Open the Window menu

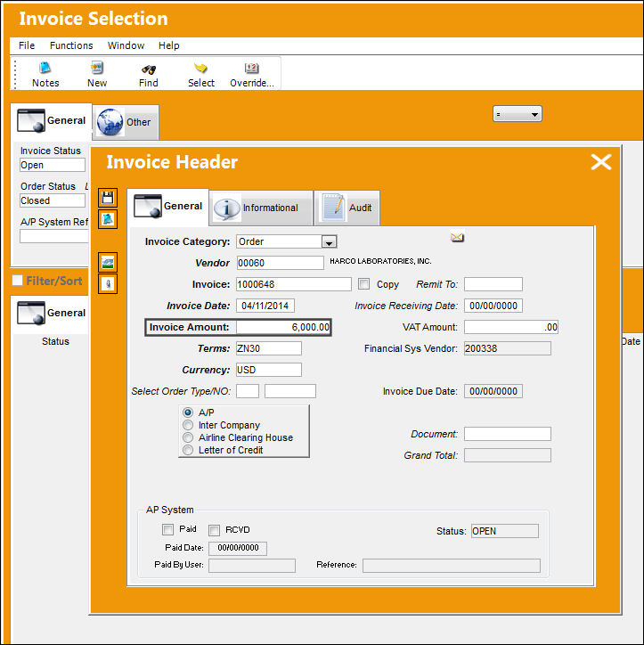tap(126, 45)
